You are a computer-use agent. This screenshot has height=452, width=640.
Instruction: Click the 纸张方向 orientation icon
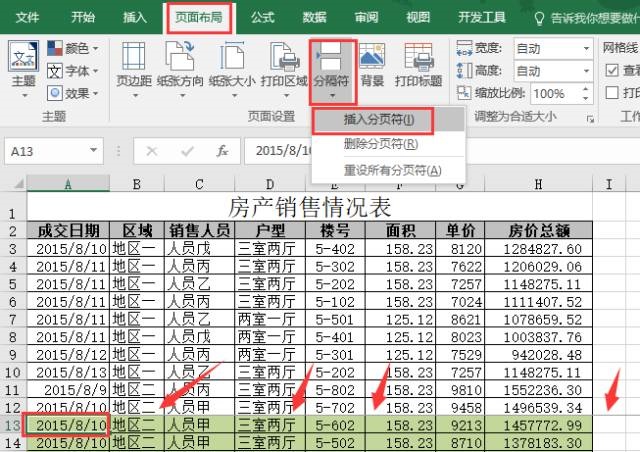pyautogui.click(x=180, y=56)
